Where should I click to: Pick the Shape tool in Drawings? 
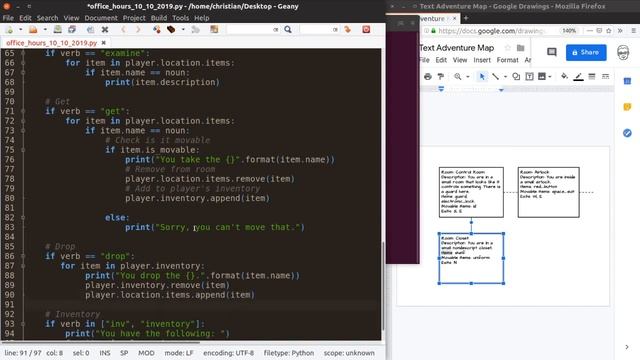(x=516, y=77)
